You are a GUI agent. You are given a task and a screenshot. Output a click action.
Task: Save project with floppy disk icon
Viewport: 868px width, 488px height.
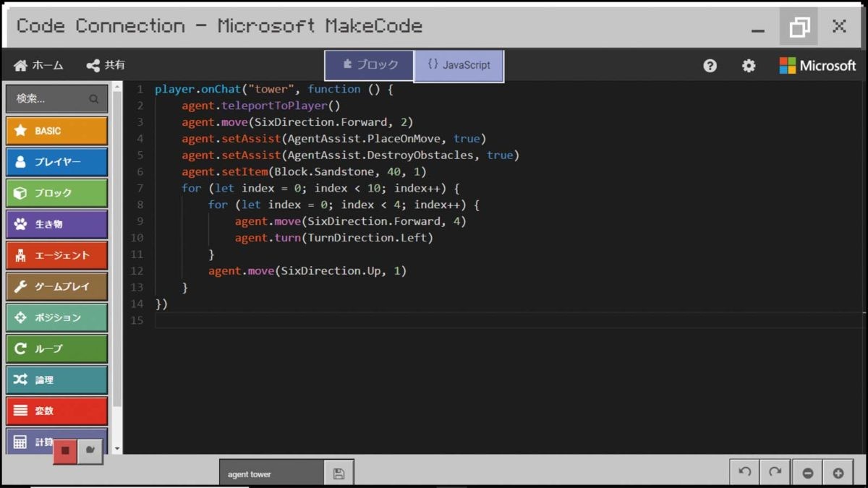coord(339,474)
